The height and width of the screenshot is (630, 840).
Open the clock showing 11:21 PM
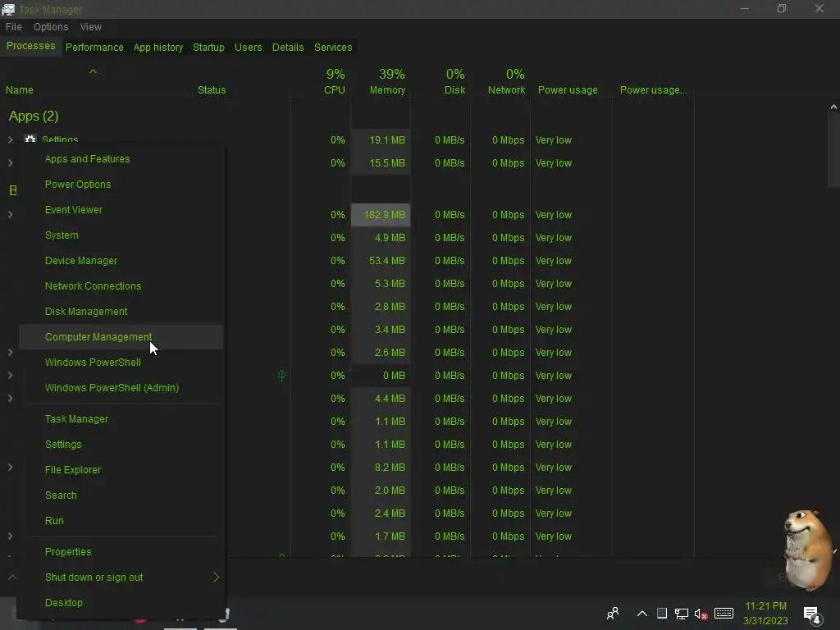coord(765,614)
